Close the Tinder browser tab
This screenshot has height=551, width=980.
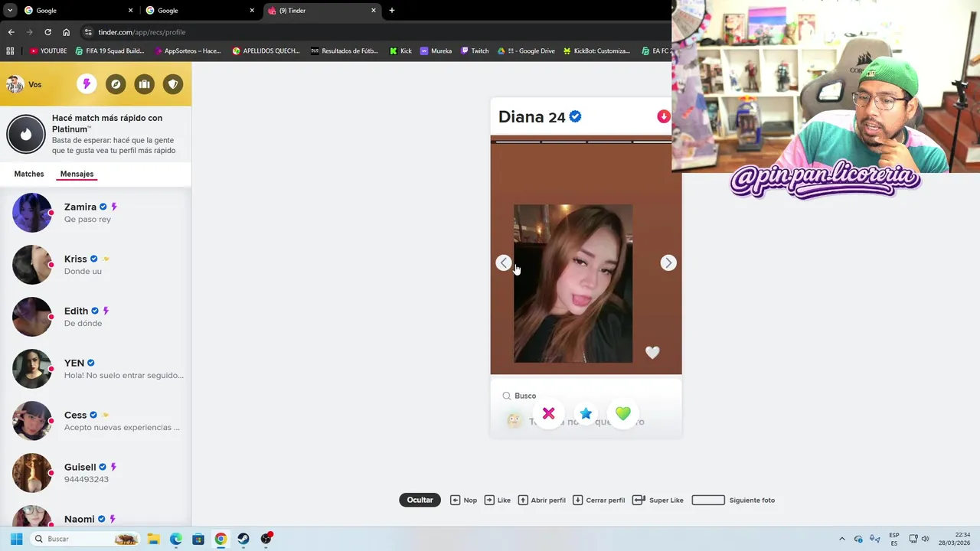tap(374, 11)
